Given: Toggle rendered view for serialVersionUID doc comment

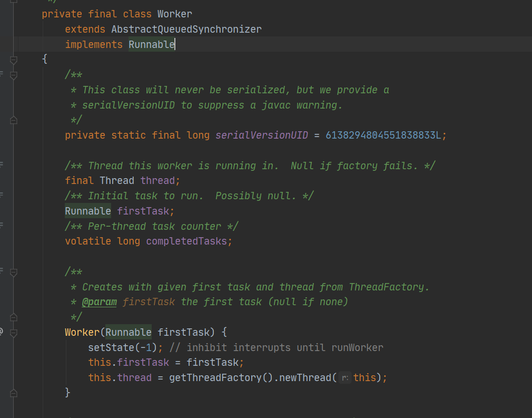Looking at the screenshot, I should [x=2, y=75].
